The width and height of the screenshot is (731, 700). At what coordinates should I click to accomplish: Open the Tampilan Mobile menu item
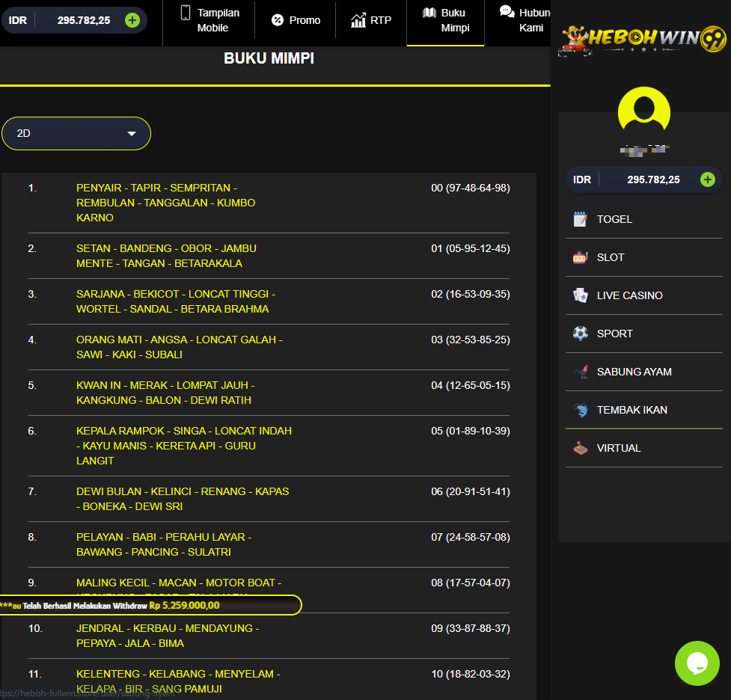209,20
